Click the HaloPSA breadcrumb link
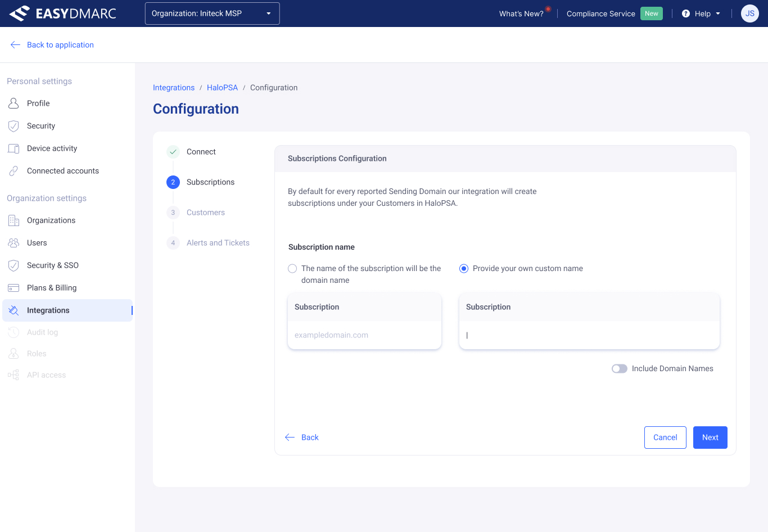768x532 pixels. (x=222, y=88)
